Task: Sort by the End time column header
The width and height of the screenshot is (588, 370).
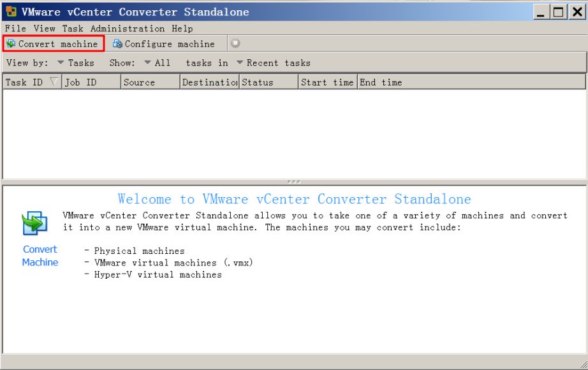Action: coord(471,82)
